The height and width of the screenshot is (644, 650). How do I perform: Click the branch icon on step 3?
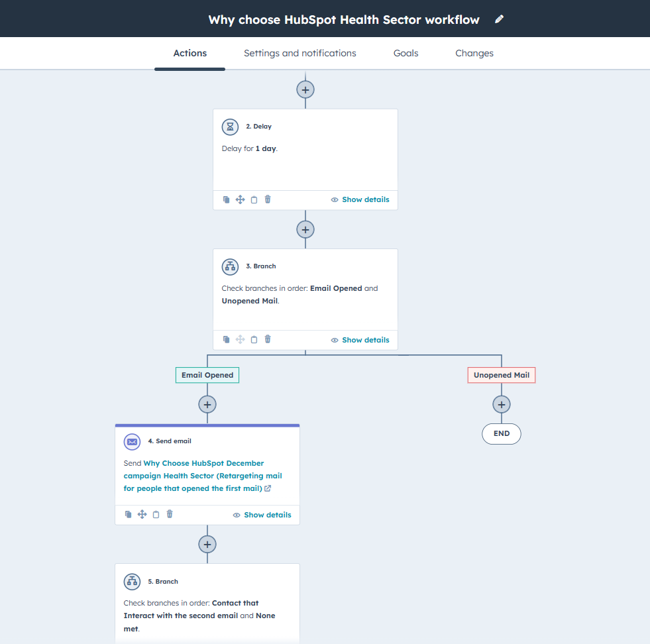pos(230,267)
